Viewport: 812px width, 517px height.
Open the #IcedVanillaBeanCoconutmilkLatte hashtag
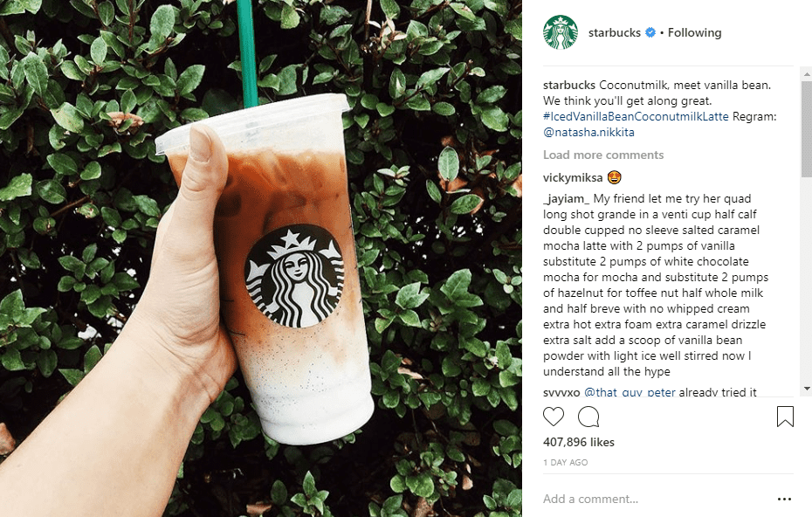[x=636, y=116]
